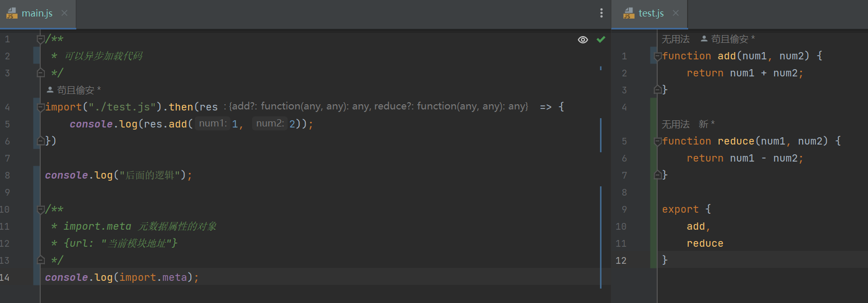
Task: Click the blue marker in main.js scrollbar stripe
Action: (600, 68)
